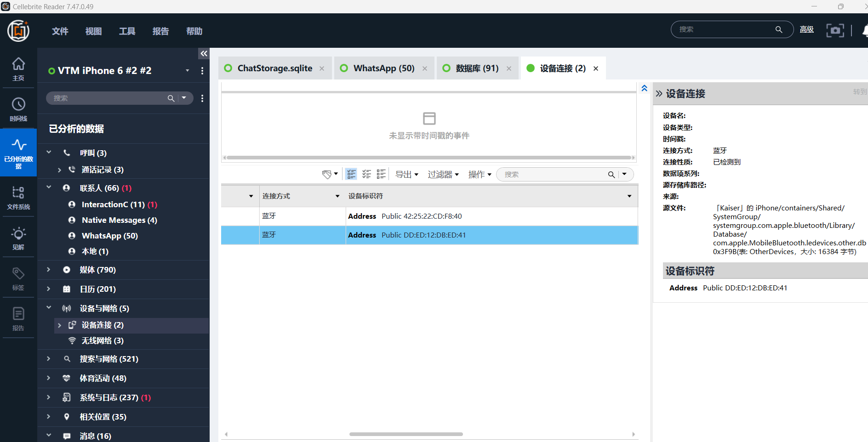Click the Cellebrite logo icon
The height and width of the screenshot is (442, 868).
(x=18, y=31)
